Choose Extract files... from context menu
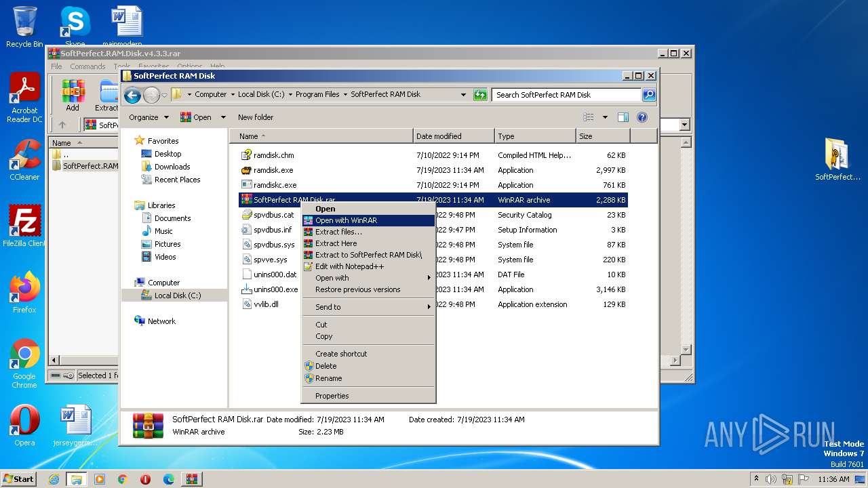 point(368,232)
